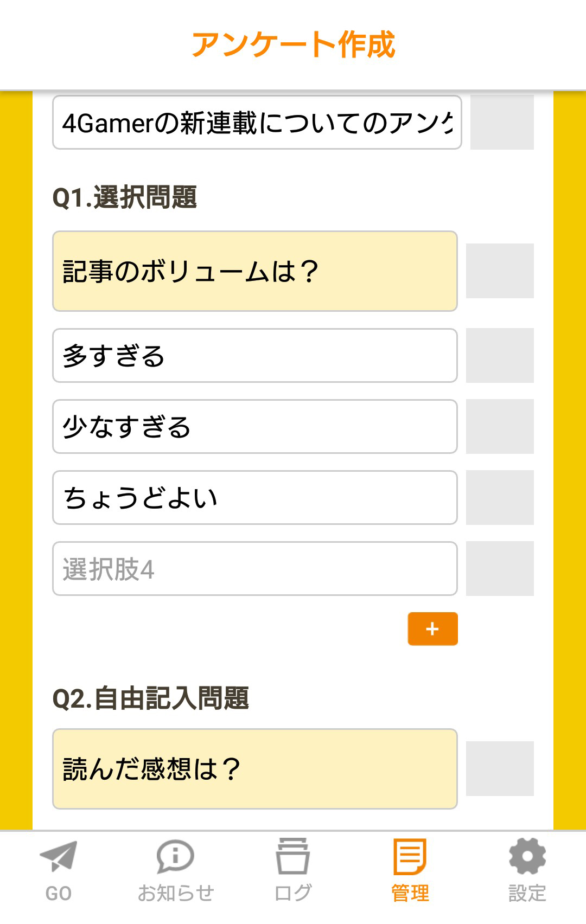Open the 設定 gear icon
Viewport: 586px width, 924px height.
coord(527,857)
